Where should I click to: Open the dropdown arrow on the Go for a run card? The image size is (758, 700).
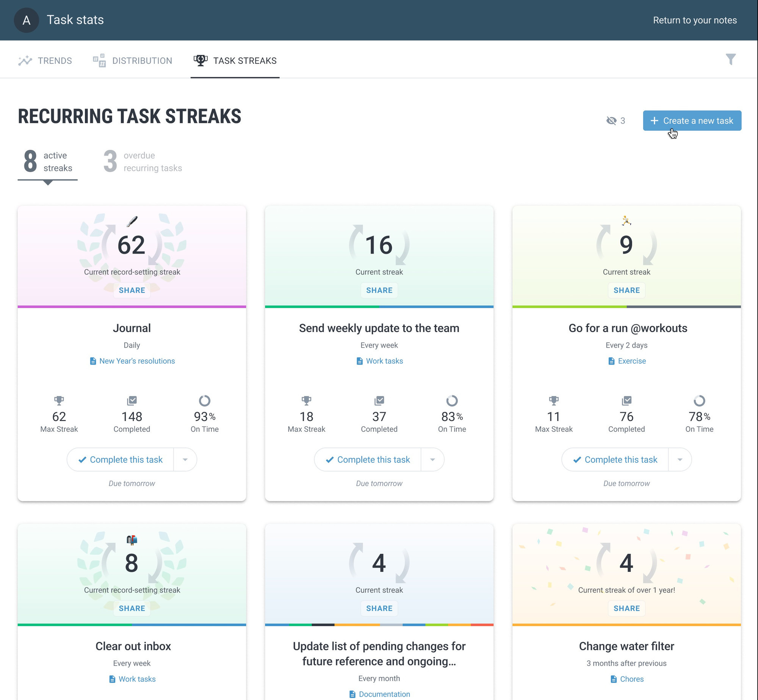[x=680, y=460]
